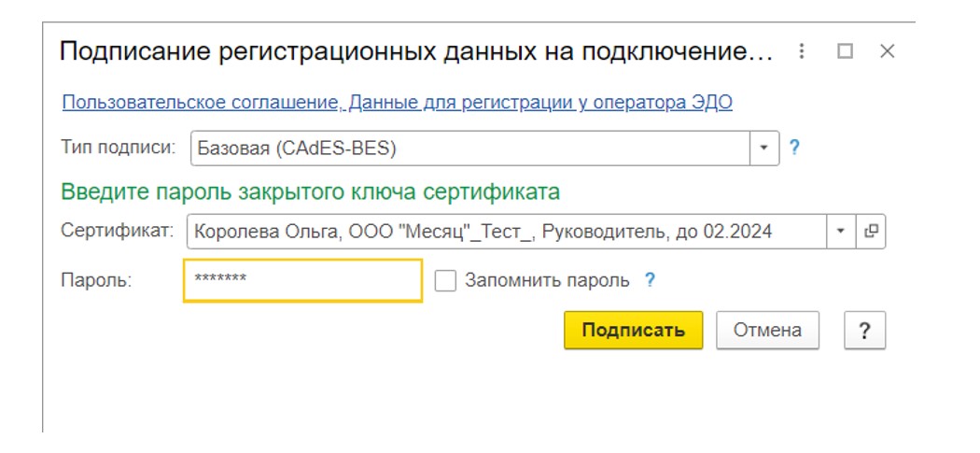
Task: Open Данные для регистрации у оператора ЭДО link
Action: coord(540,103)
